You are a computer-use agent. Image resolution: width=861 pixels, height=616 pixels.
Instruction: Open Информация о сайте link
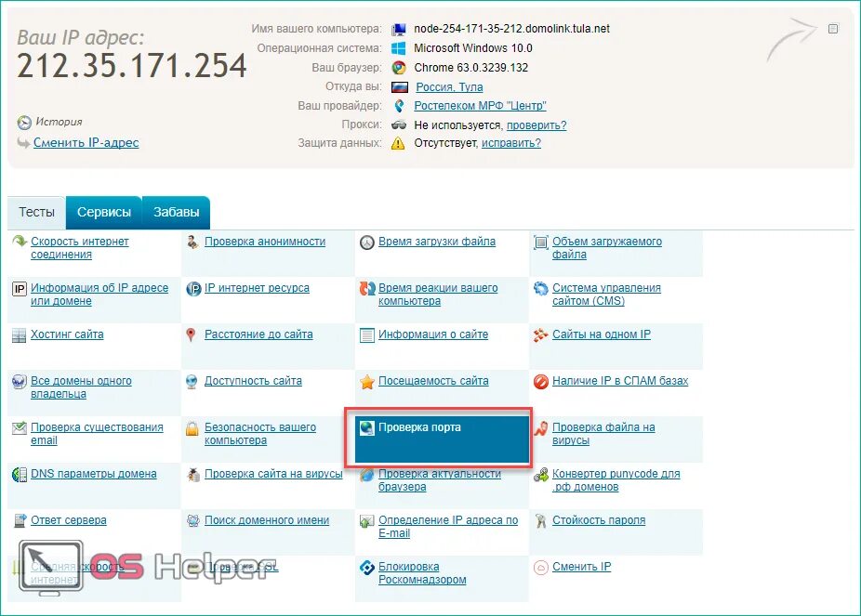coord(433,334)
